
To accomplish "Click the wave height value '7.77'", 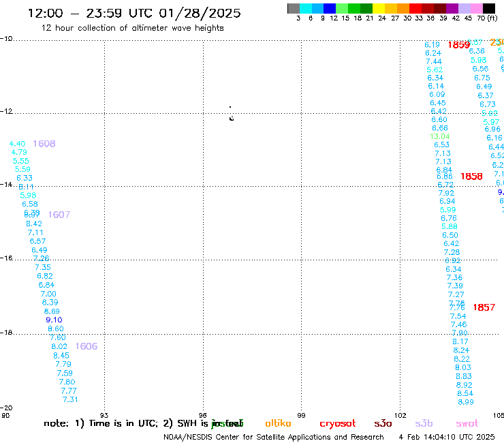I will (x=69, y=391).
